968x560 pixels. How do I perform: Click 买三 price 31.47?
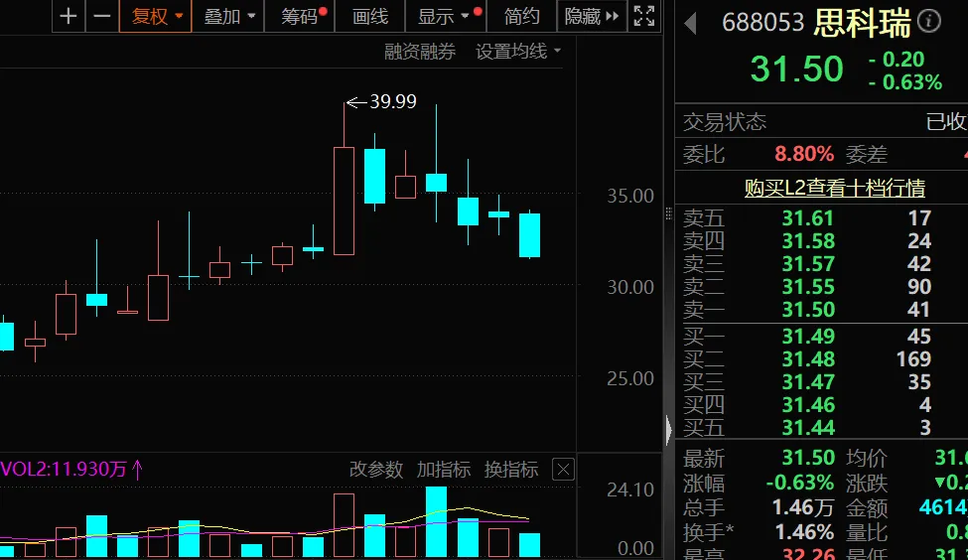(x=808, y=381)
